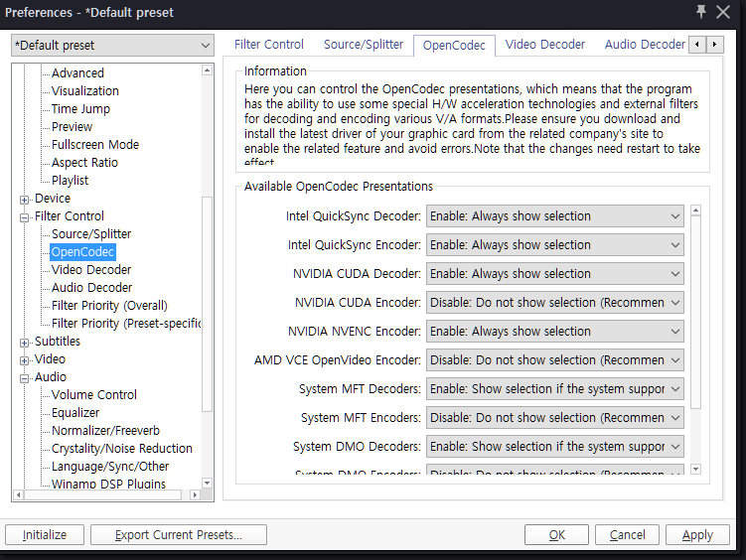This screenshot has height=560, width=746.
Task: Open NVIDIA NVENC Encoder dropdown
Action: [x=554, y=332]
